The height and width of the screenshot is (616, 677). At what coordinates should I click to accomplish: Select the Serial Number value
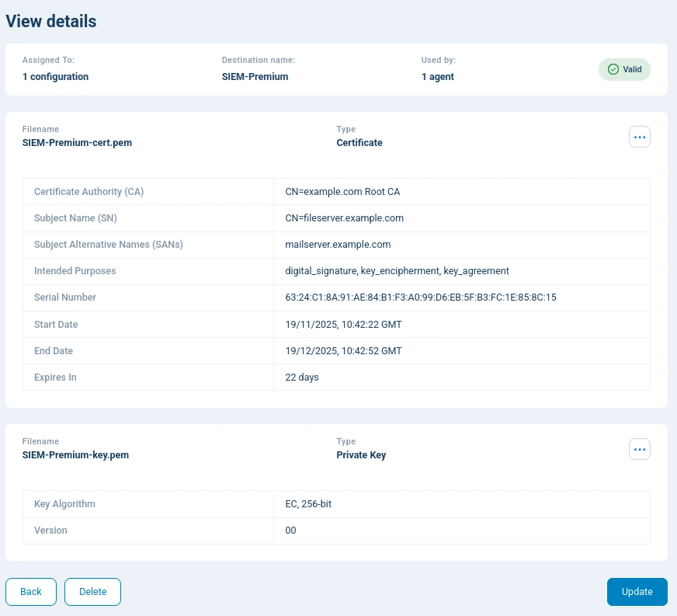(421, 298)
